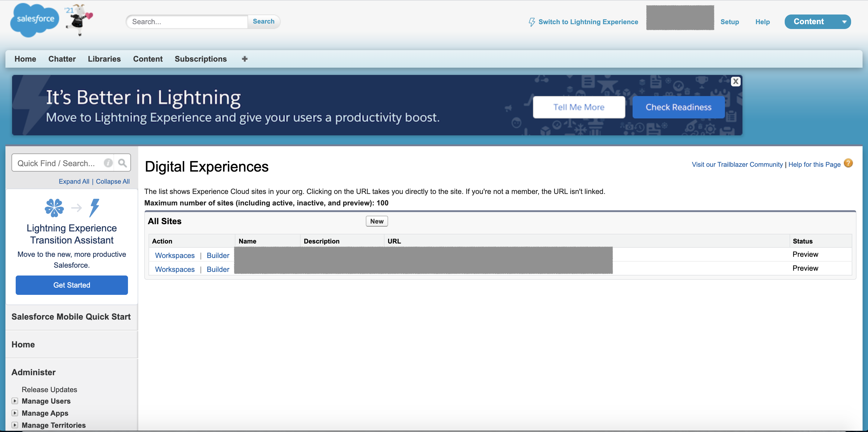Close the It's Better in Lightning banner
This screenshot has width=868, height=432.
click(x=736, y=81)
